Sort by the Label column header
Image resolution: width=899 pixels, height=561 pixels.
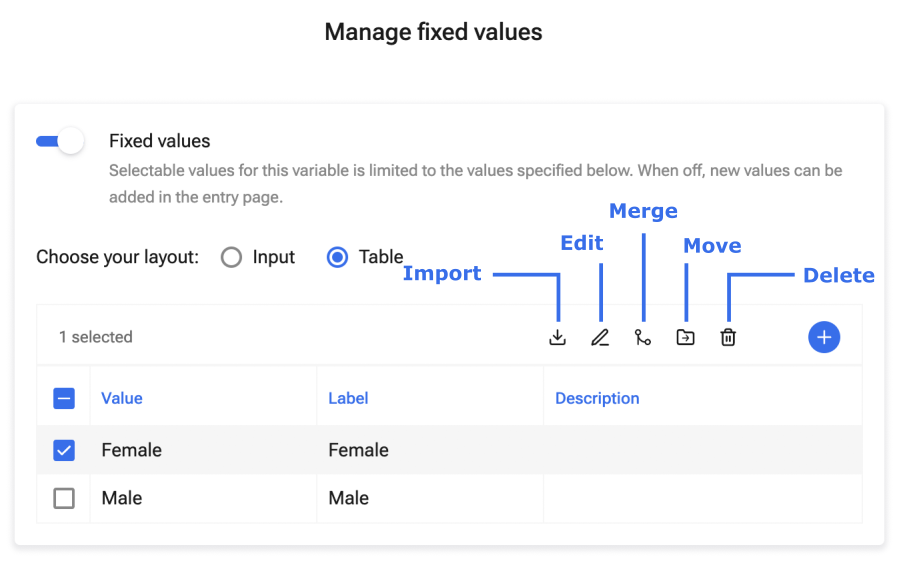tap(348, 398)
